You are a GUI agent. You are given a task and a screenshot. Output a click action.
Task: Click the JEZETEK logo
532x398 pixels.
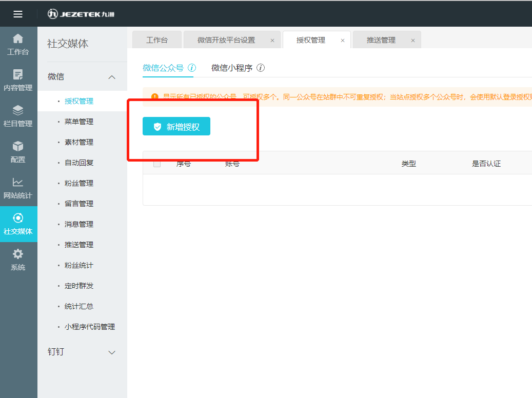click(81, 14)
